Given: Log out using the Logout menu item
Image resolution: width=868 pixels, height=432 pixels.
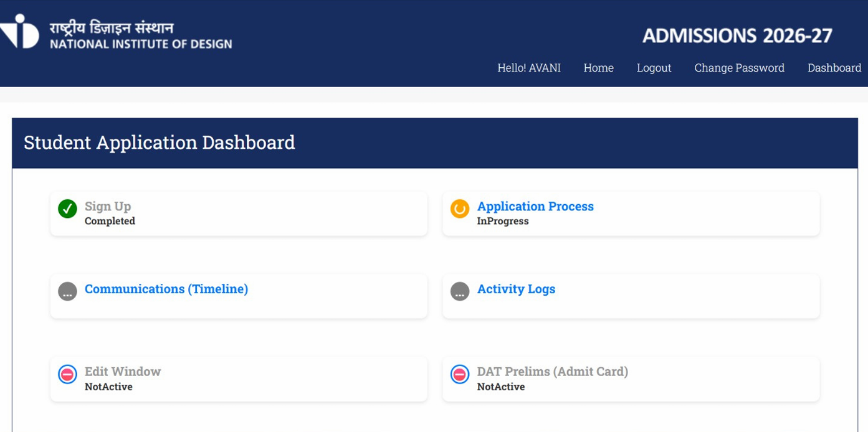Looking at the screenshot, I should click(x=654, y=68).
